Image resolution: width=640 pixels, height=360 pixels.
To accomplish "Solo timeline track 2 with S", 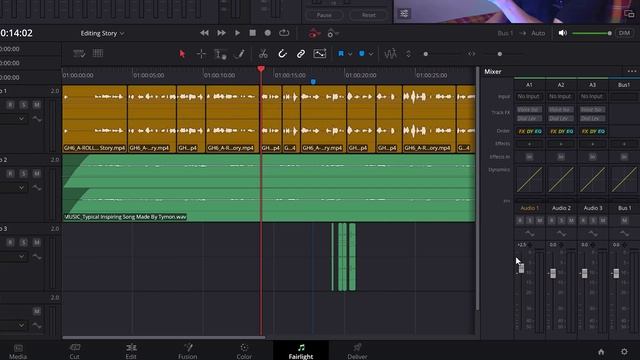I will [24, 174].
